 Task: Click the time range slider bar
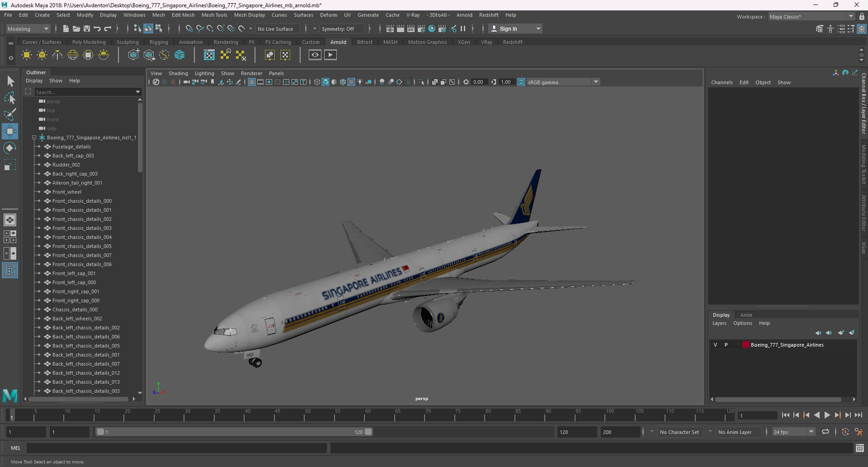[x=235, y=432]
